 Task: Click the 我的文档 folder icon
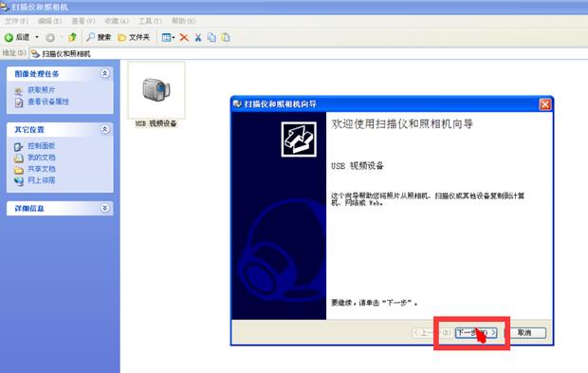tap(19, 159)
